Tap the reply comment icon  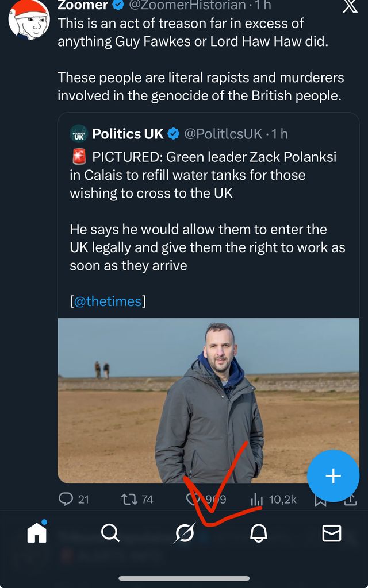[x=67, y=499]
